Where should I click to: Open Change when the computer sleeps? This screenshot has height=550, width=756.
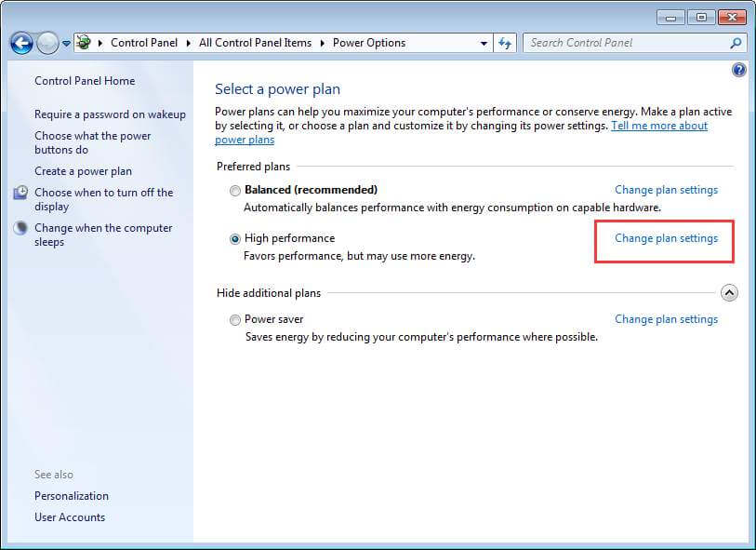click(x=103, y=235)
